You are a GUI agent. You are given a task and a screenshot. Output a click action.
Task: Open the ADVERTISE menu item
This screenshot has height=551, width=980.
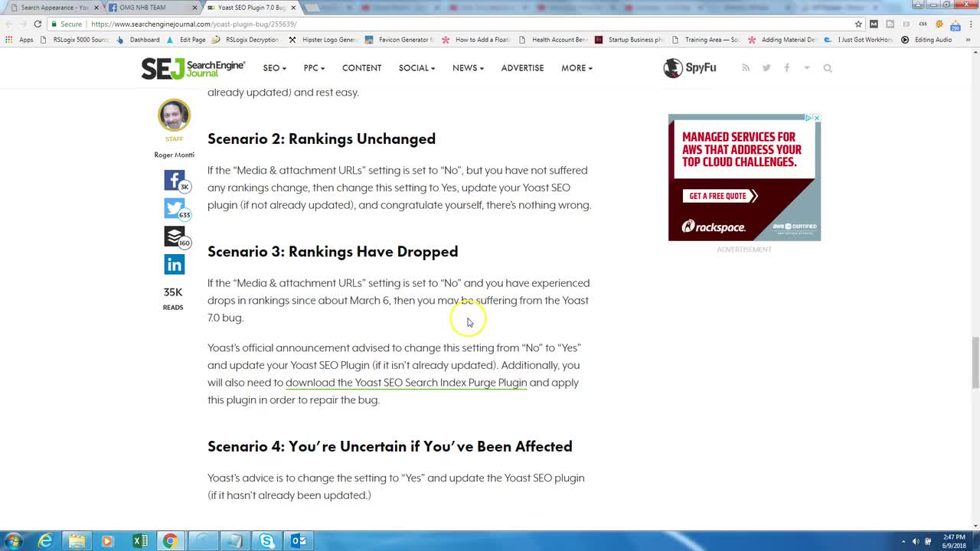(x=522, y=68)
